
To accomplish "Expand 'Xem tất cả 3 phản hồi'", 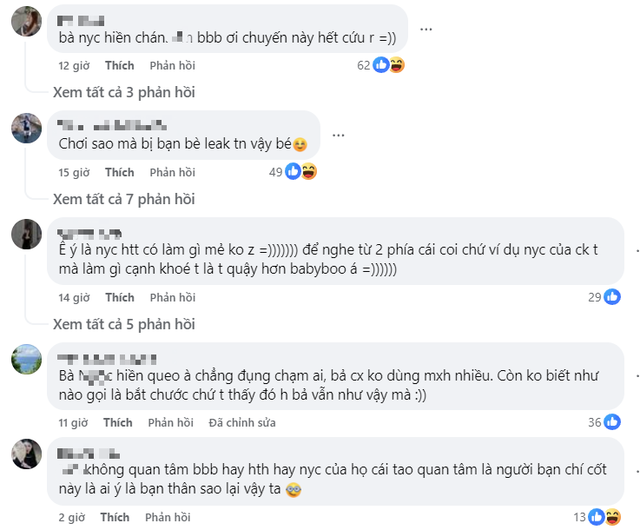I will tap(123, 92).
